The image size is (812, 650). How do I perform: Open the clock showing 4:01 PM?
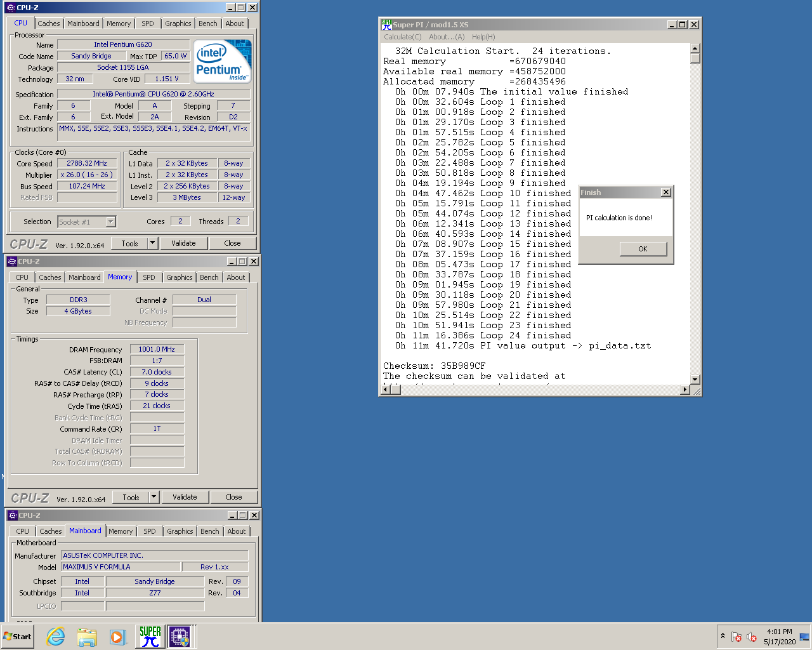780,637
